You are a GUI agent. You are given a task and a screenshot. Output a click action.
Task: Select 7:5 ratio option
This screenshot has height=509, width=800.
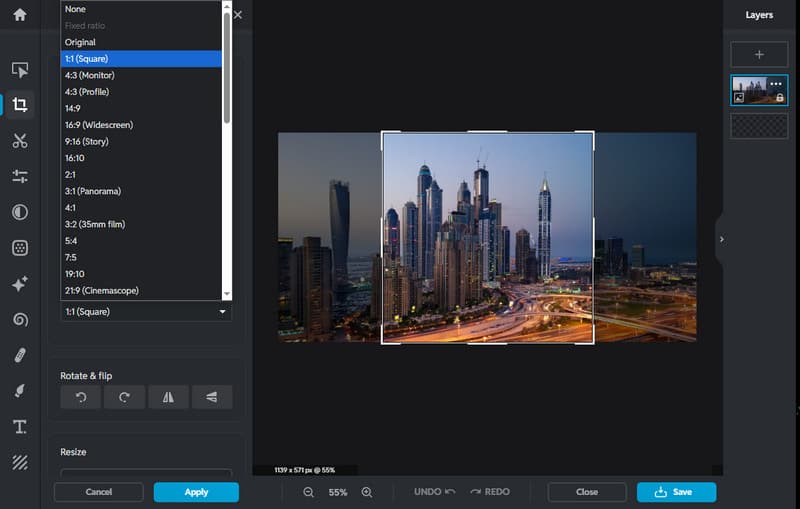point(141,258)
